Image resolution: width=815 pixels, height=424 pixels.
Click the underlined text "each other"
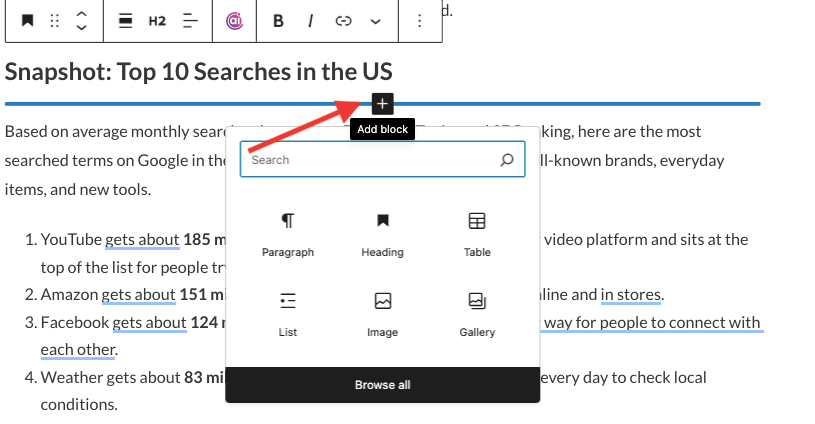point(77,350)
